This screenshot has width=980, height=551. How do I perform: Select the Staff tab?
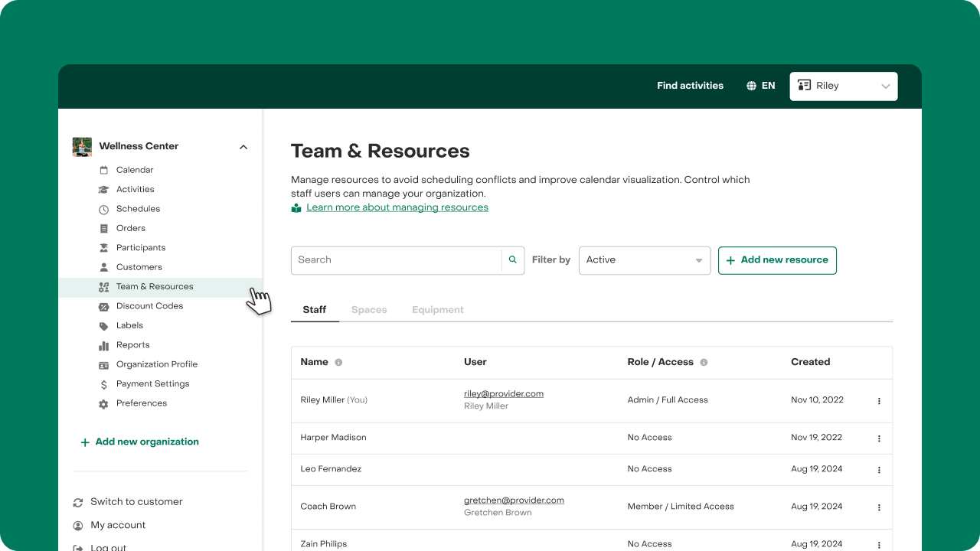(x=315, y=310)
